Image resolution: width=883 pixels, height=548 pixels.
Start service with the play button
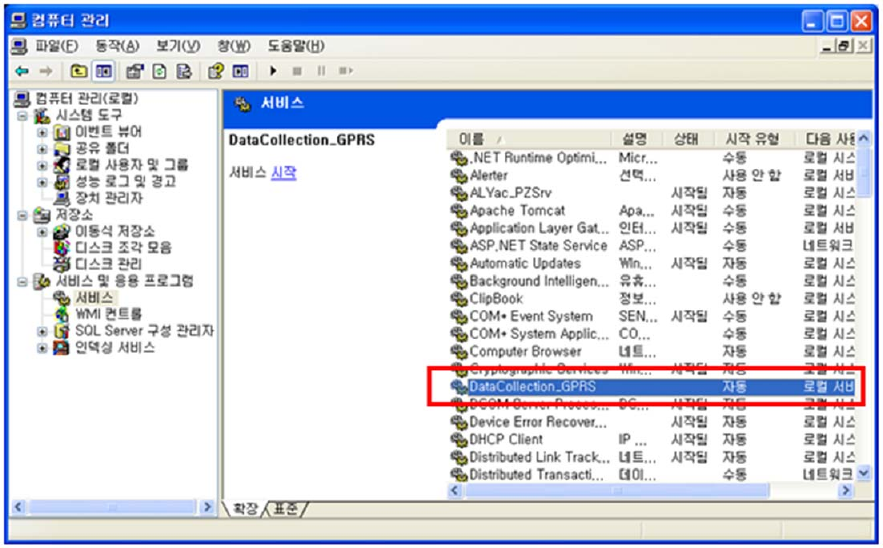pyautogui.click(x=273, y=71)
